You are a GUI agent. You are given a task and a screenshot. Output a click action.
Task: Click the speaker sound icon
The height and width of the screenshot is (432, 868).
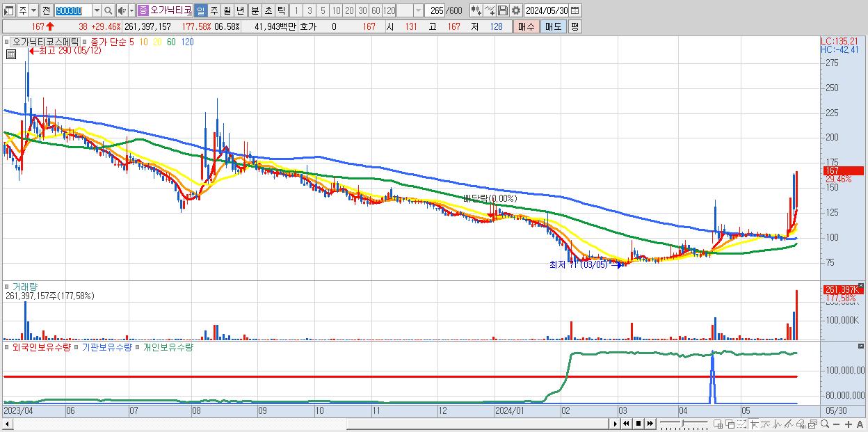(122, 10)
